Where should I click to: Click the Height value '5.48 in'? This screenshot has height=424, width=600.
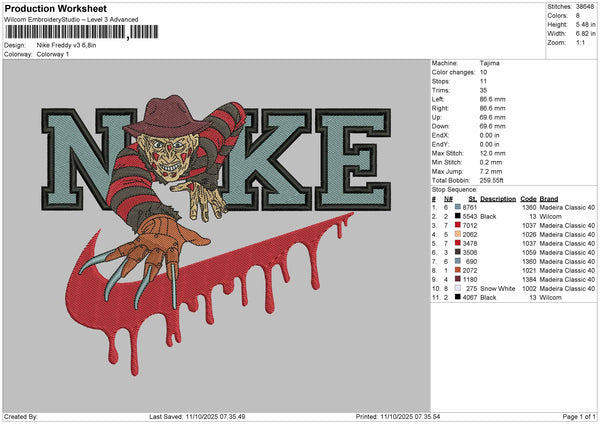tap(585, 24)
